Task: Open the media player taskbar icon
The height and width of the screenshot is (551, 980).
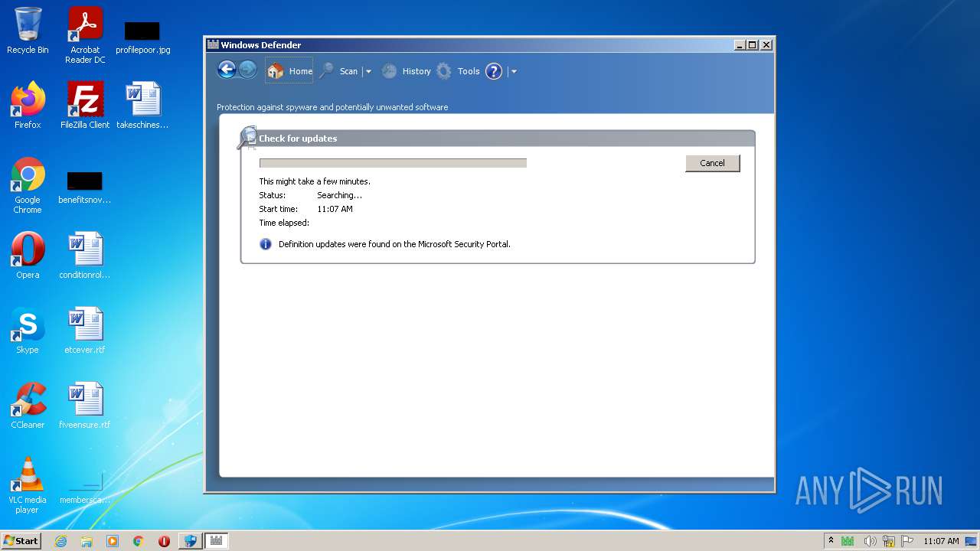Action: [113, 541]
